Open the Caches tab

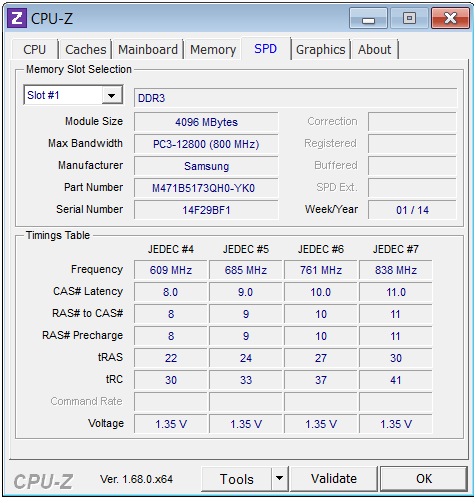coord(86,50)
